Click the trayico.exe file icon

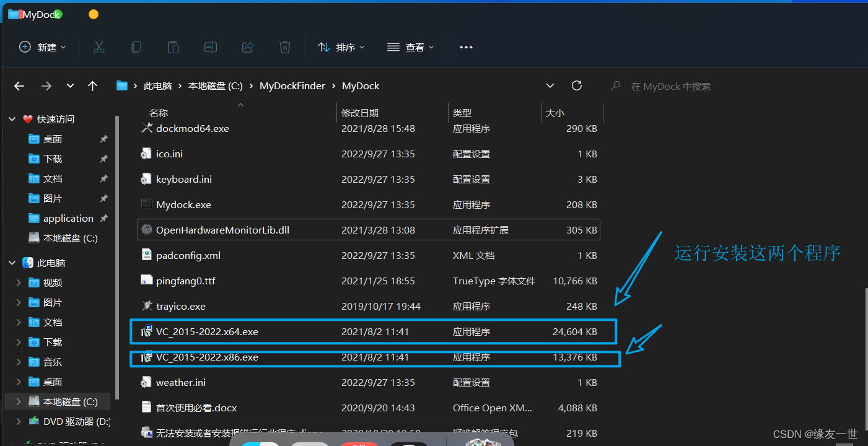[x=147, y=306]
